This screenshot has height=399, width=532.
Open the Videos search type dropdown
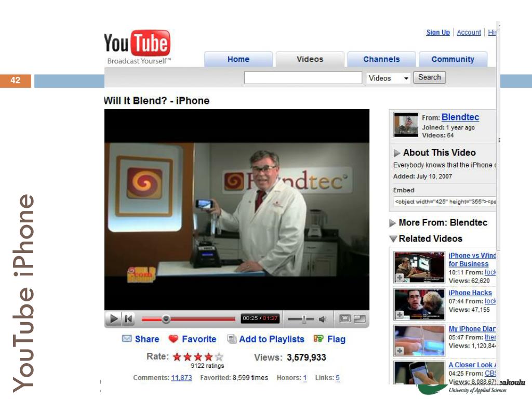[389, 78]
